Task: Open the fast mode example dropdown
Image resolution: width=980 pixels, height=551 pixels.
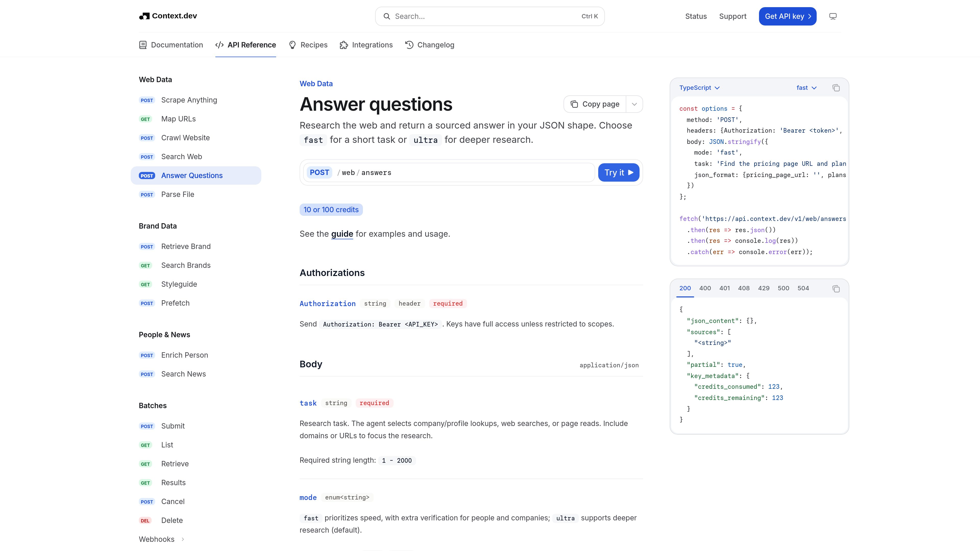Action: [x=806, y=88]
